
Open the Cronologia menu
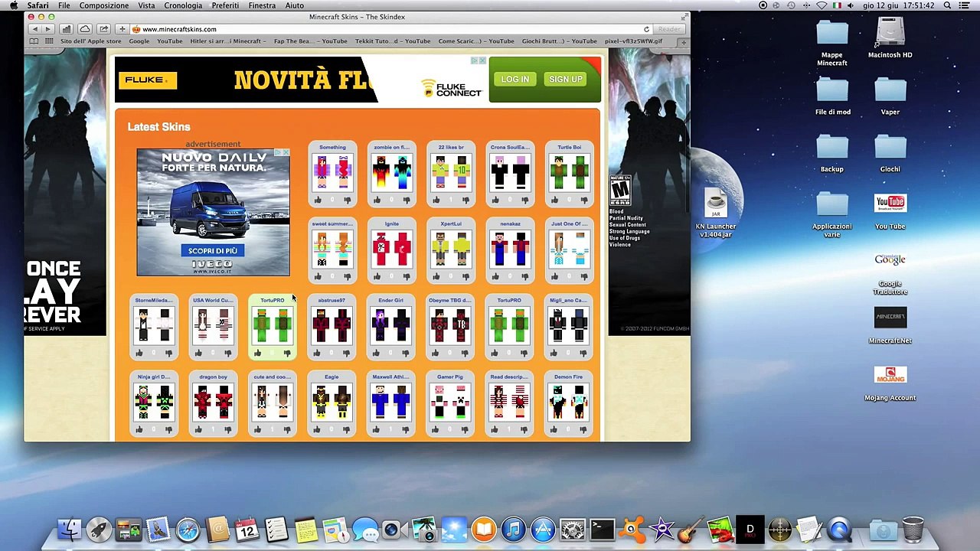pyautogui.click(x=183, y=5)
